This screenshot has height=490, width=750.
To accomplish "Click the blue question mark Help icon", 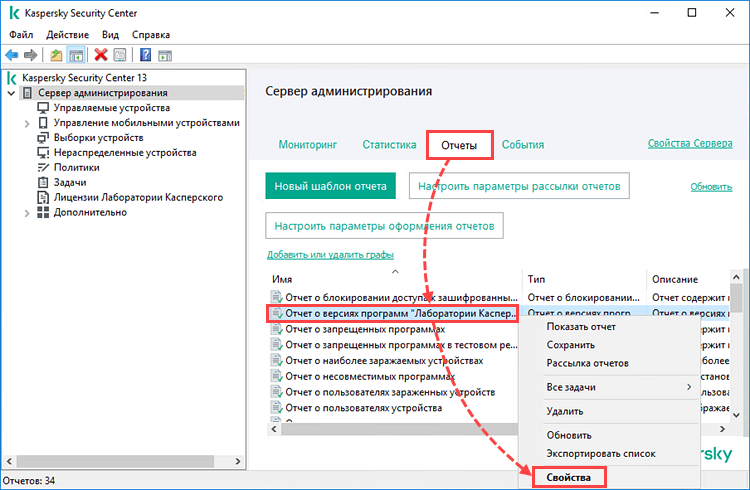I will tap(145, 55).
